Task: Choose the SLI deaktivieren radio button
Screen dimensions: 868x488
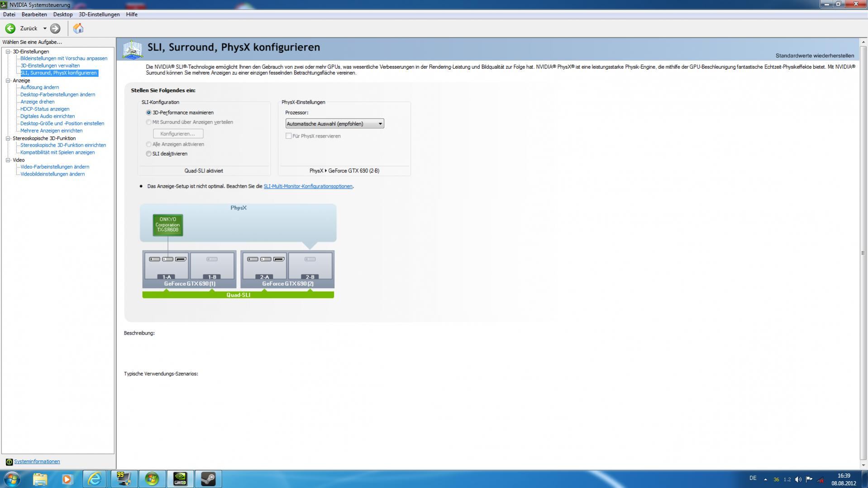Action: tap(149, 154)
